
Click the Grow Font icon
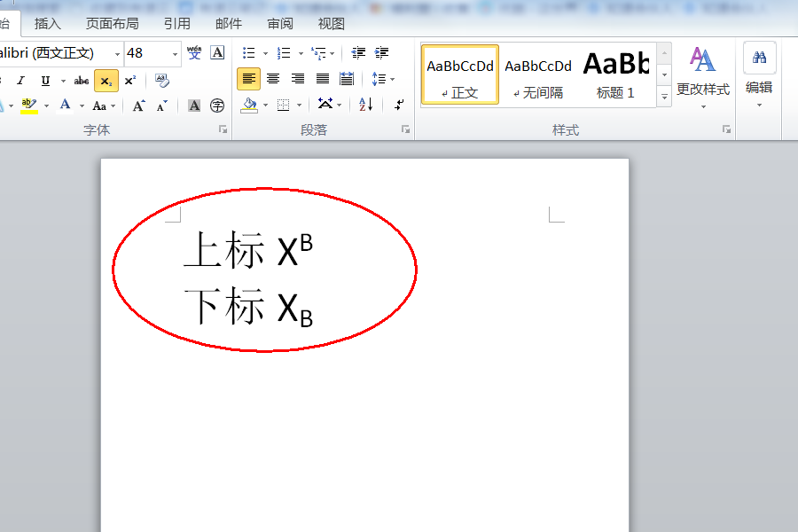click(x=138, y=105)
